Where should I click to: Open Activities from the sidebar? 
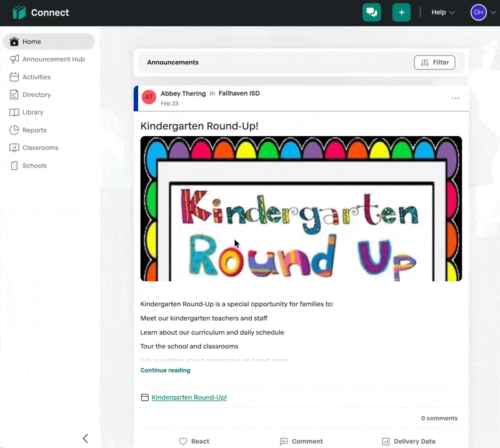coord(36,77)
